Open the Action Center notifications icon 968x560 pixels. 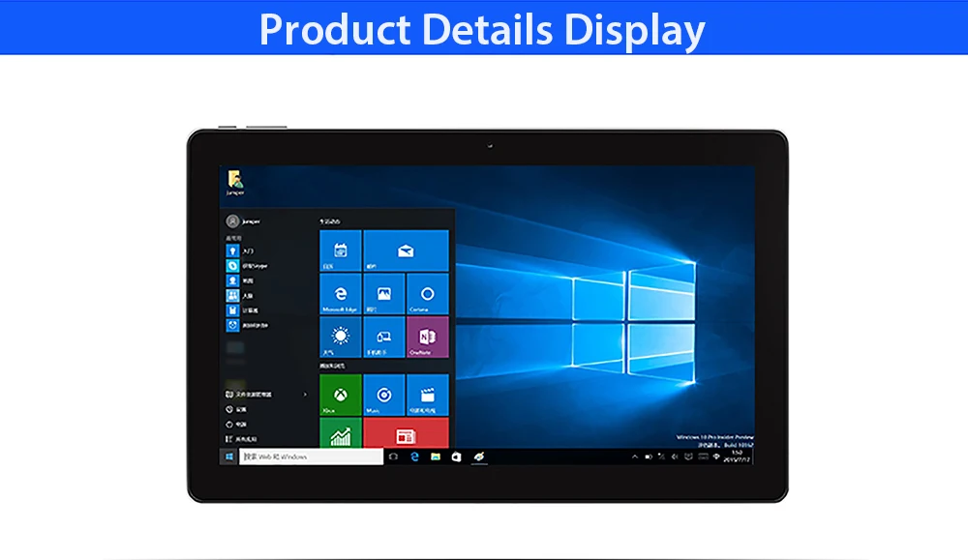coord(689,457)
